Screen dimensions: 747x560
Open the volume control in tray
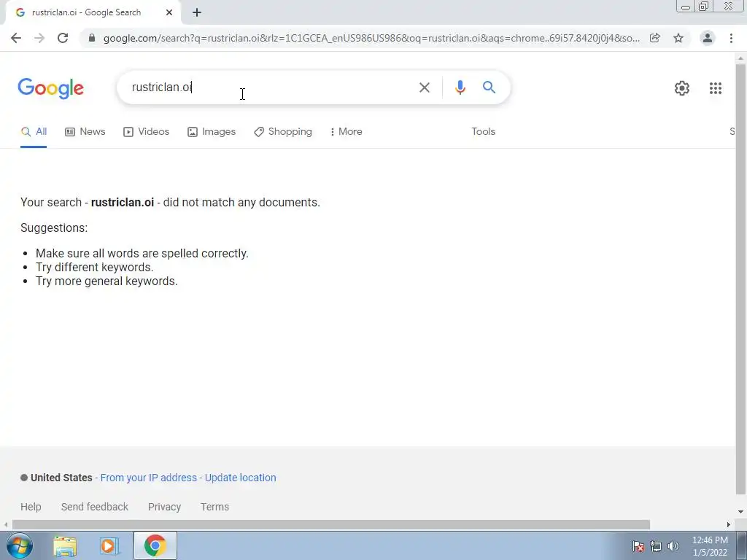pyautogui.click(x=673, y=546)
